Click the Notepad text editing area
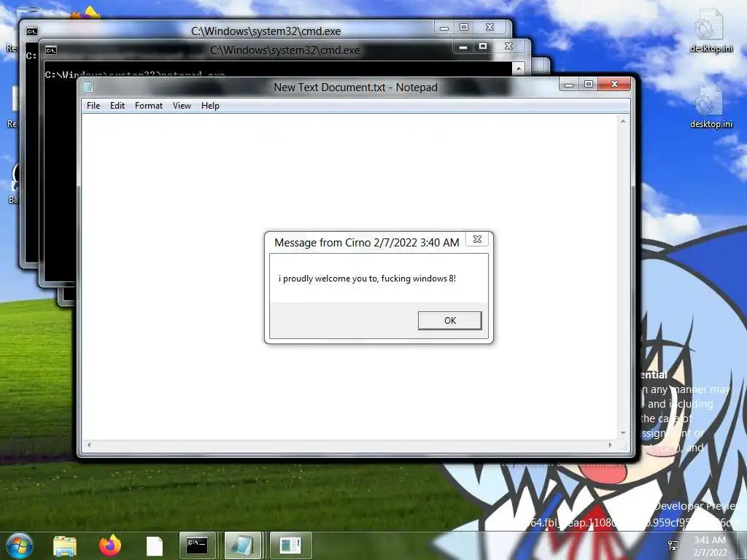 [x=349, y=276]
